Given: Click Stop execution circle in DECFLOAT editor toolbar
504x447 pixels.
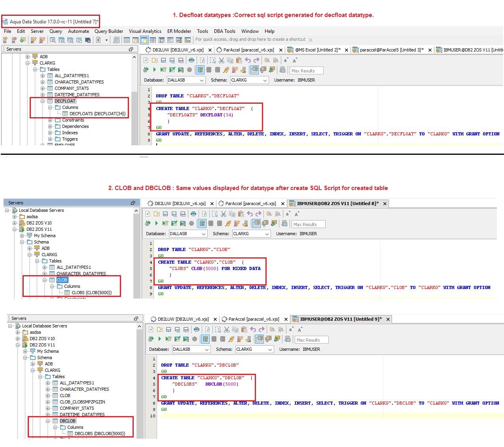Looking at the screenshot, I should (189, 70).
